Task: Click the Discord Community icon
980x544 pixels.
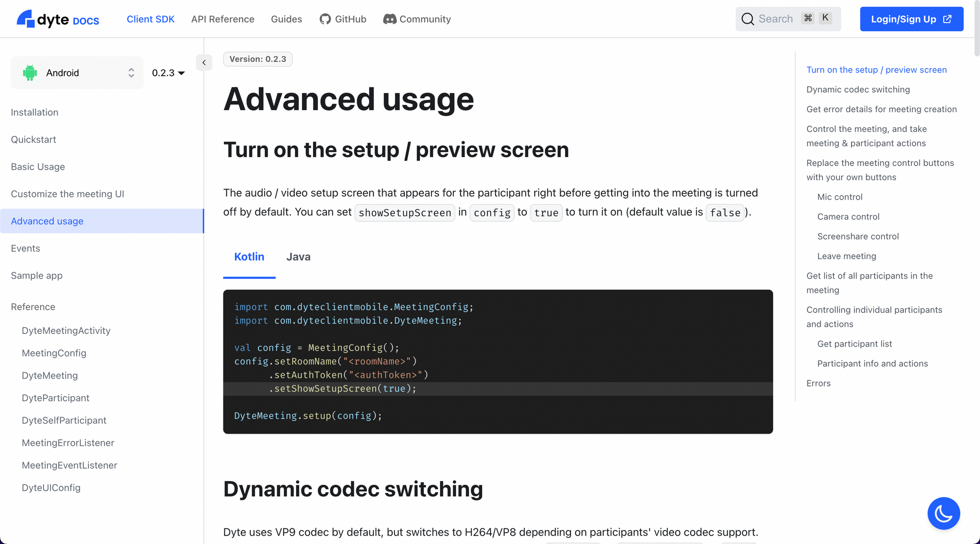Action: pos(390,19)
